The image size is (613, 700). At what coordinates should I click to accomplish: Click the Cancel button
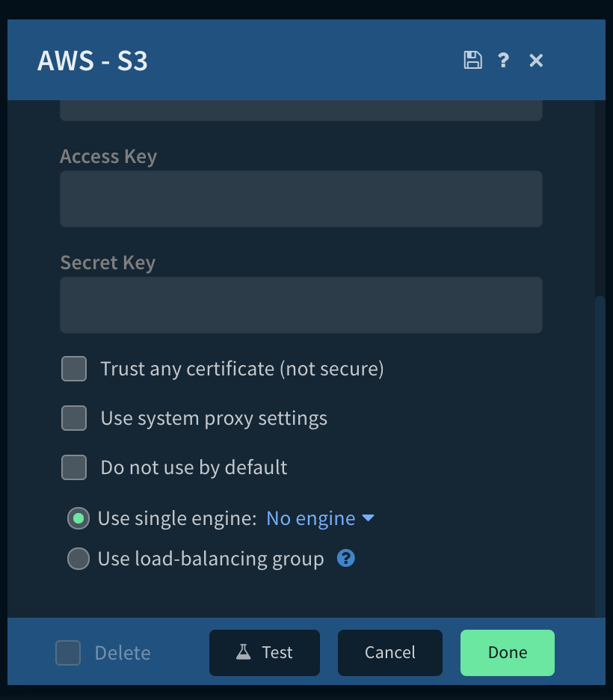click(x=390, y=652)
